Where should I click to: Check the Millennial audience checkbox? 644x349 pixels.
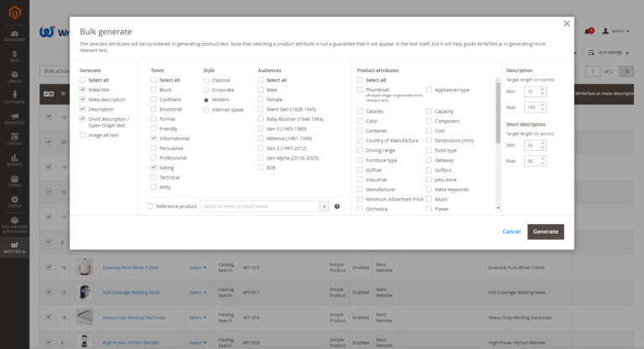261,138
